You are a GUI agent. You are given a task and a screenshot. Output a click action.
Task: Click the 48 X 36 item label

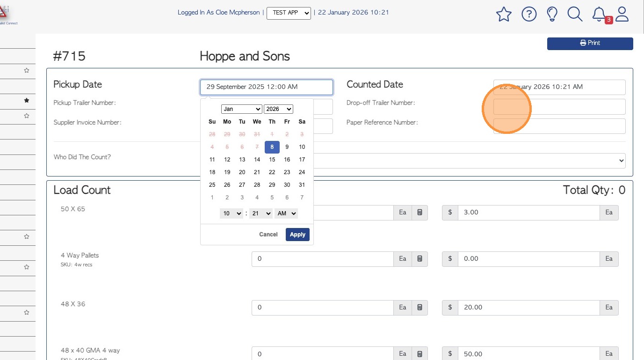coord(73,304)
